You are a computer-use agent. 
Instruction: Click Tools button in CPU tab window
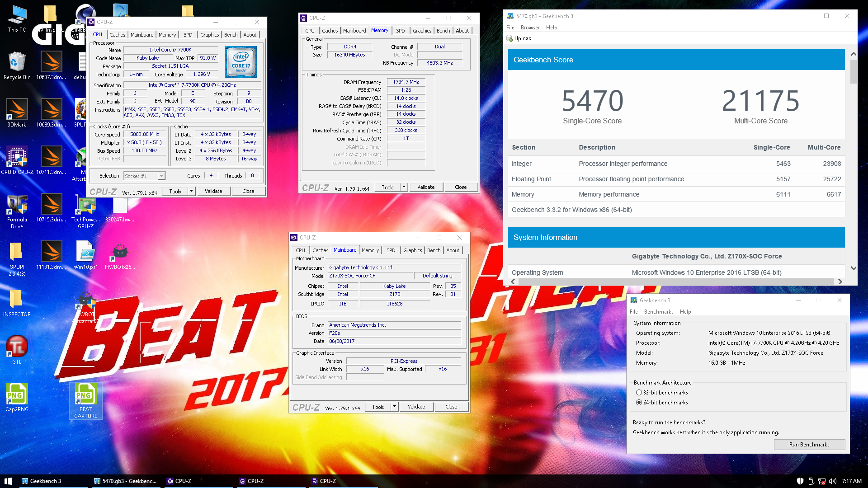175,191
